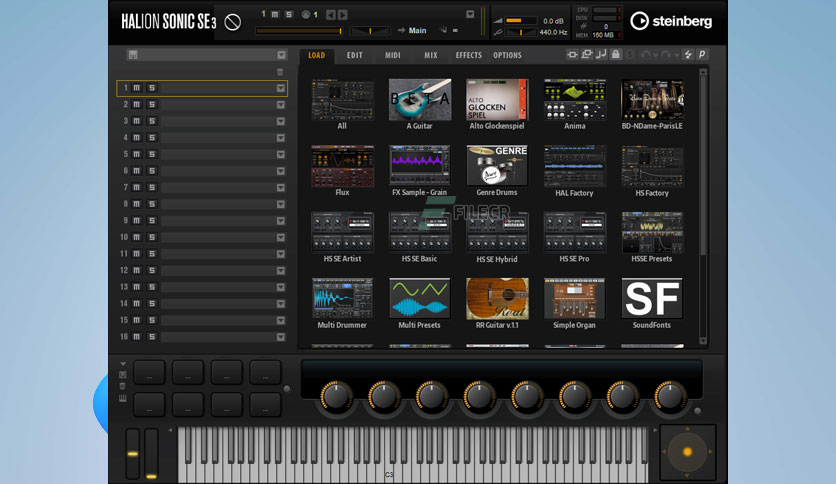Mute slot 5 in the rack
This screenshot has width=836, height=484.
(136, 154)
